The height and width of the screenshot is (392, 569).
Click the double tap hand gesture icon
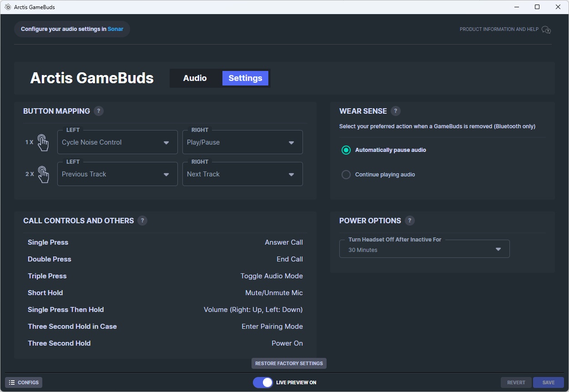point(43,174)
